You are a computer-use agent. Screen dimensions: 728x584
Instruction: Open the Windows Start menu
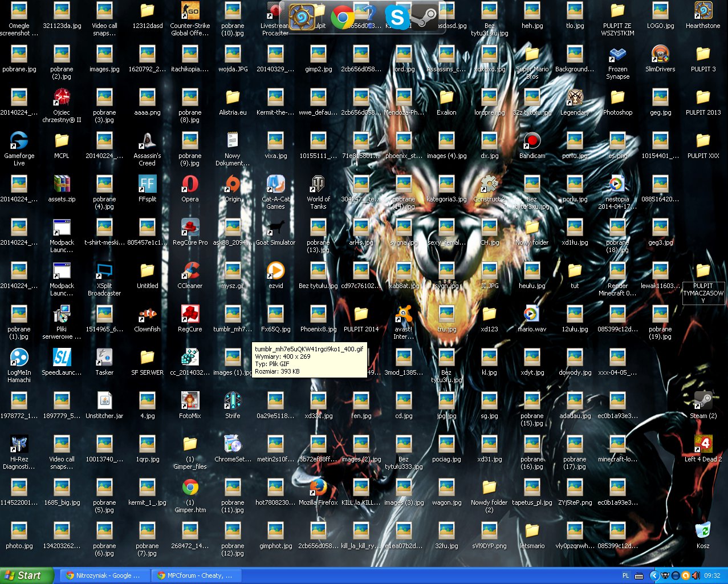click(27, 575)
